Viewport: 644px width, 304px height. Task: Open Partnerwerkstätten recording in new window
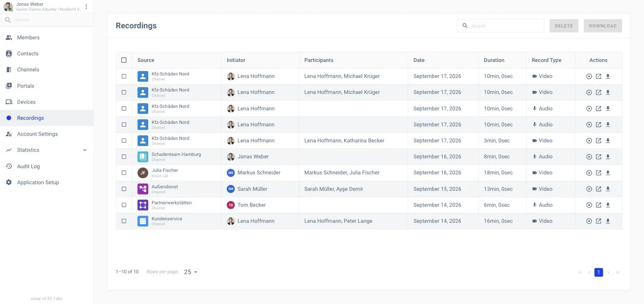click(598, 205)
